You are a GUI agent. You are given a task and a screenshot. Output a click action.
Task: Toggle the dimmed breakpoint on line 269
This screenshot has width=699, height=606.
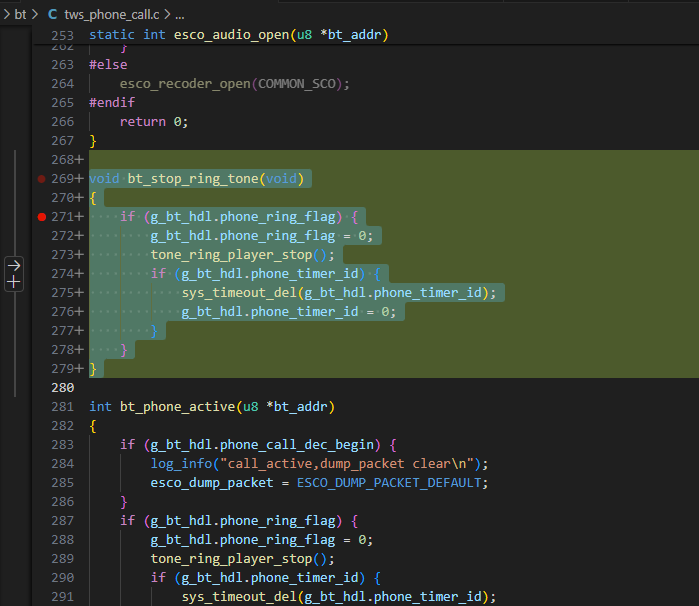pos(41,179)
